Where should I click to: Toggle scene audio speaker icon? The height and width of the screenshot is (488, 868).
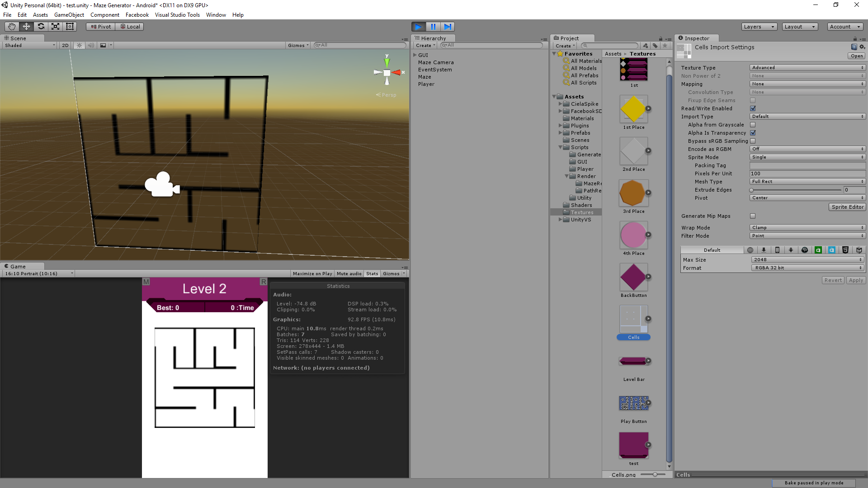[91, 45]
